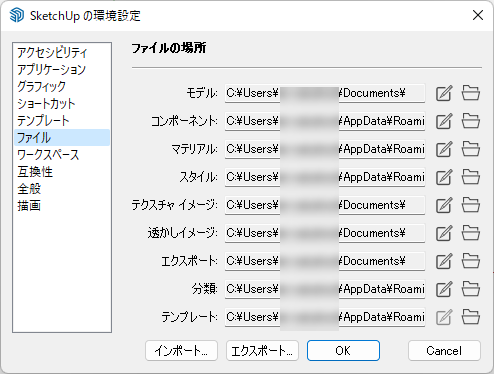This screenshot has width=494, height=374.
Task: Click the edit pencil icon for エクスポート path
Action: (444, 261)
